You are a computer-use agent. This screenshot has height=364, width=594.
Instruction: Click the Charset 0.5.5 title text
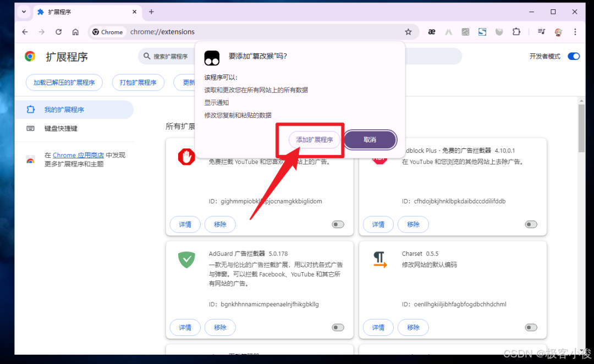420,253
